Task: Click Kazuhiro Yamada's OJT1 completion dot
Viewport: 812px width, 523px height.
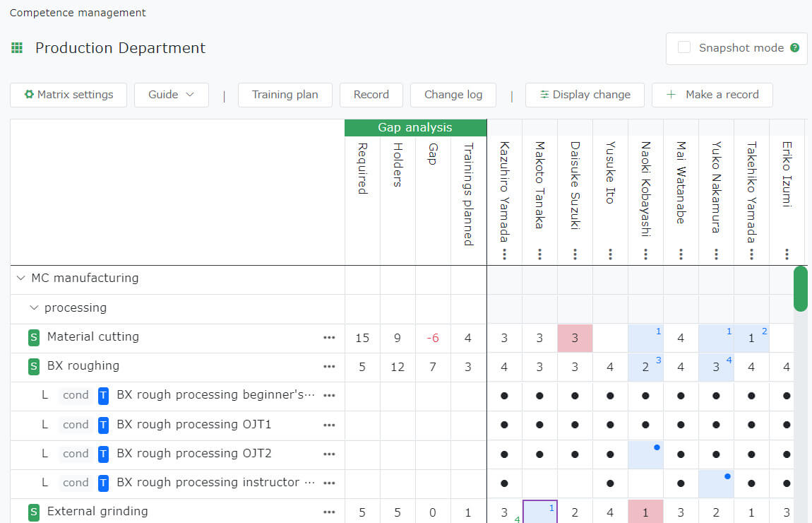Action: point(504,425)
